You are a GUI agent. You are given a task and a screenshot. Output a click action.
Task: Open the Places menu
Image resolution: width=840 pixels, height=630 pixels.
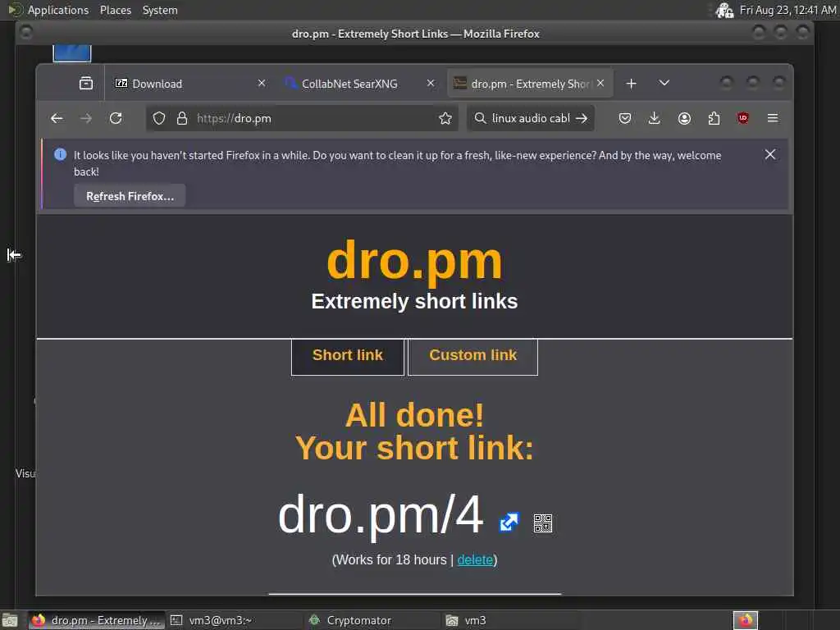[x=116, y=10]
